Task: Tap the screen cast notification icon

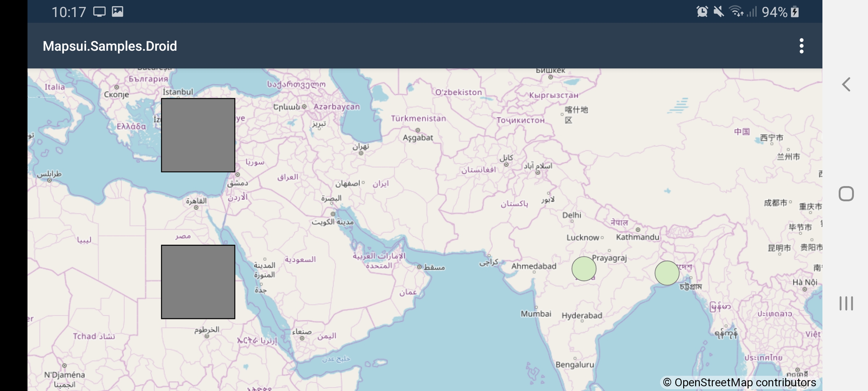Action: (99, 12)
